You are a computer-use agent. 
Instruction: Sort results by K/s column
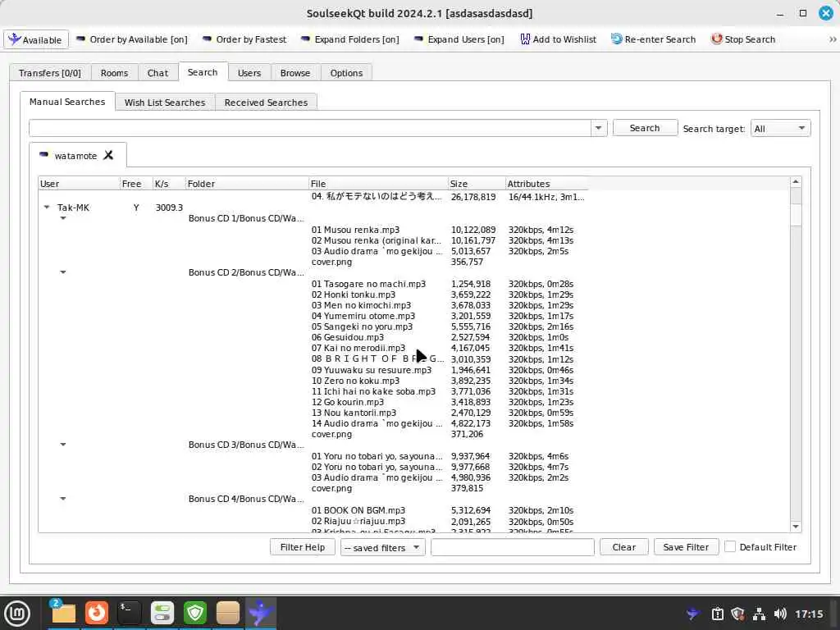(169, 184)
